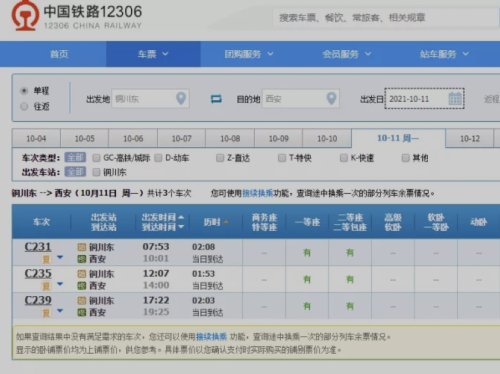Enable the K-快速 train type checkbox
The image size is (500, 374).
pyautogui.click(x=343, y=158)
